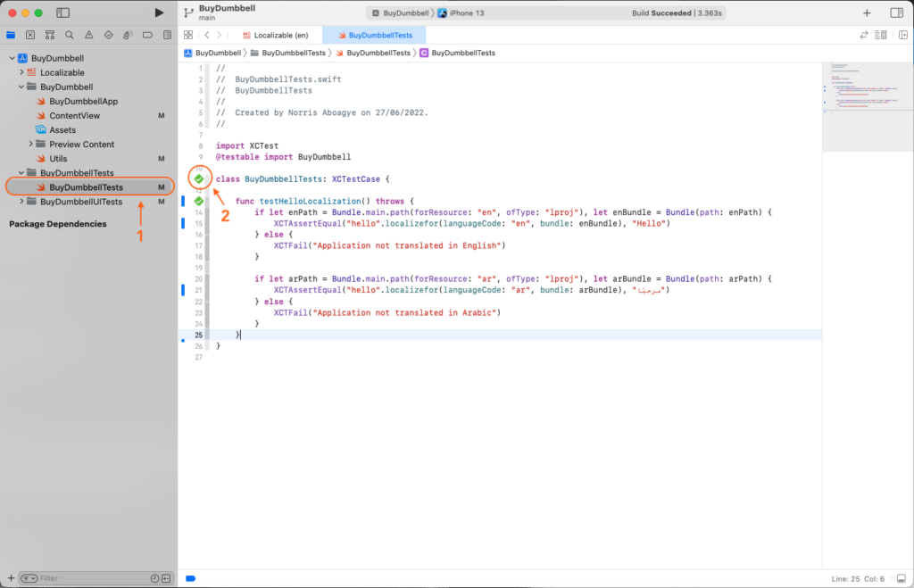Image resolution: width=914 pixels, height=588 pixels.
Task: Collapse the BuyDumbbellTests folder
Action: (21, 173)
